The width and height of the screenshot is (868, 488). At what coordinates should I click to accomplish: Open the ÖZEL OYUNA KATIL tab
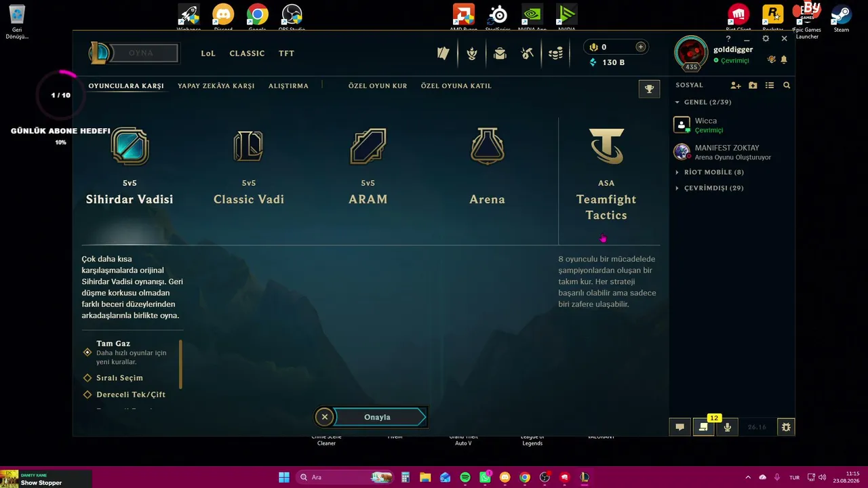456,86
